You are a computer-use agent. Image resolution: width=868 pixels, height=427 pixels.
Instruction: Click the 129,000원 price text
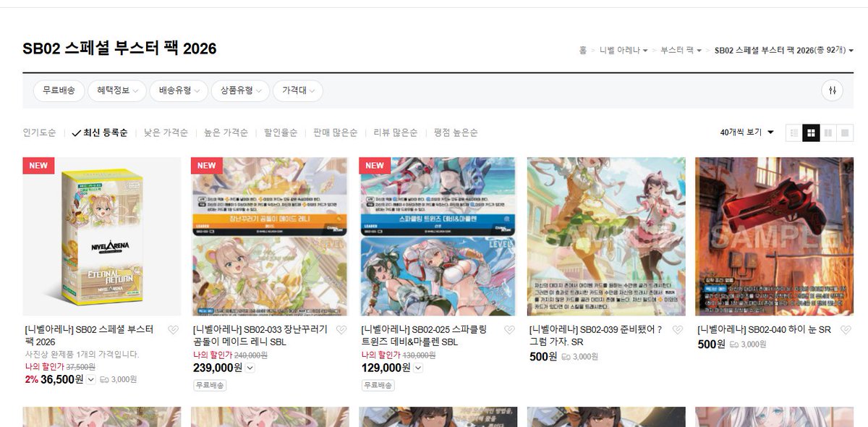386,368
